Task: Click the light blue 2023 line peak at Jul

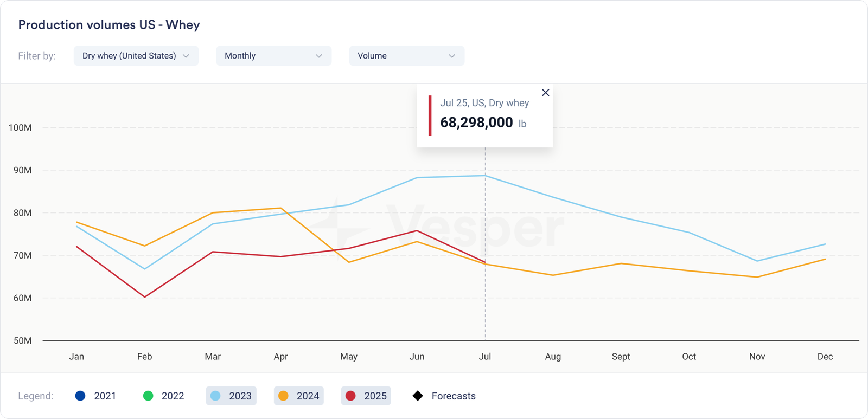Action: point(485,176)
